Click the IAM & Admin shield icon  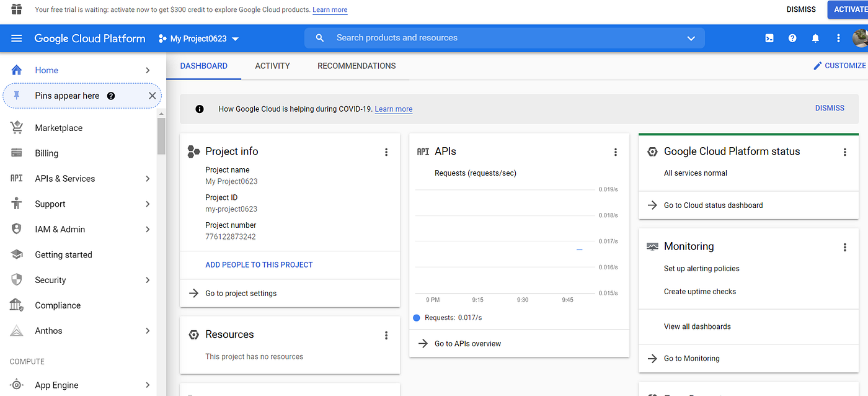17,229
